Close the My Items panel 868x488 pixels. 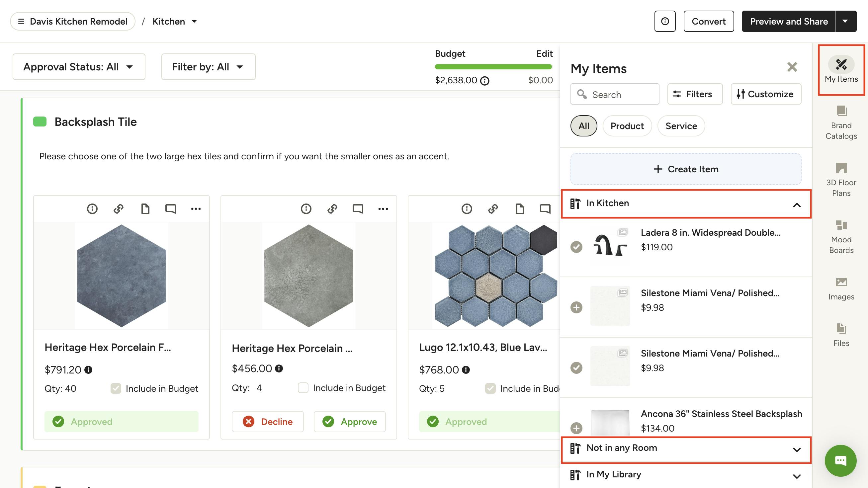click(792, 67)
